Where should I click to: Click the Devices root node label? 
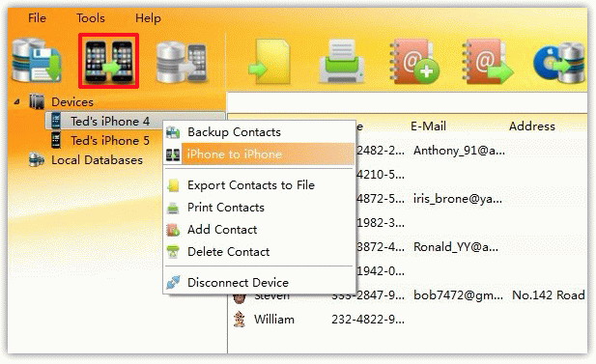[x=72, y=101]
